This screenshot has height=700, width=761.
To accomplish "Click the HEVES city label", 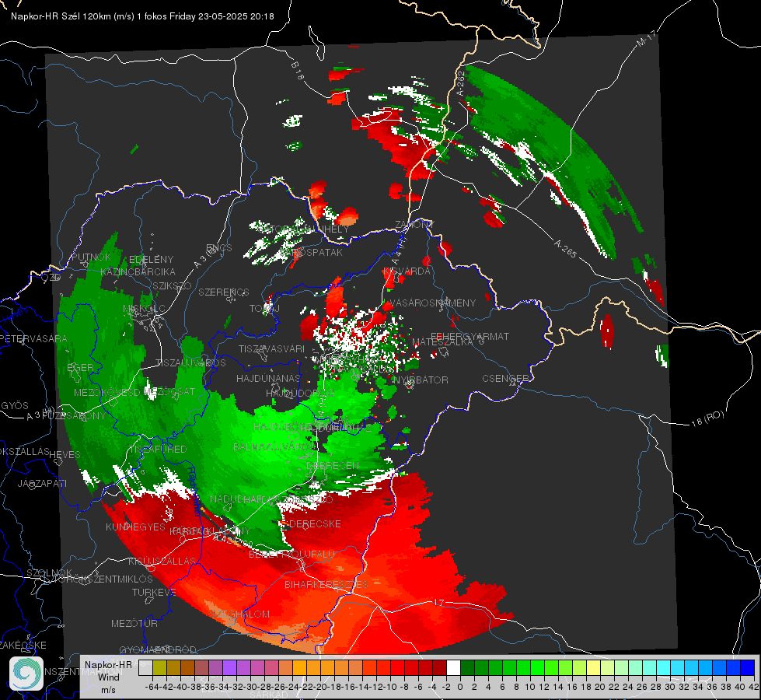I will click(x=65, y=455).
